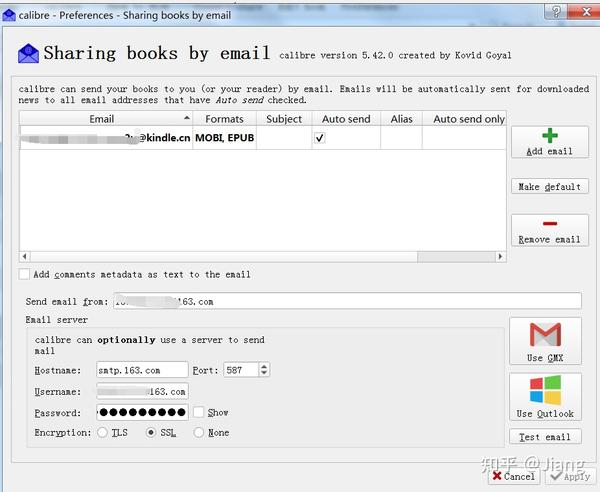Click the Username input field
The height and width of the screenshot is (492, 600).
point(142,391)
